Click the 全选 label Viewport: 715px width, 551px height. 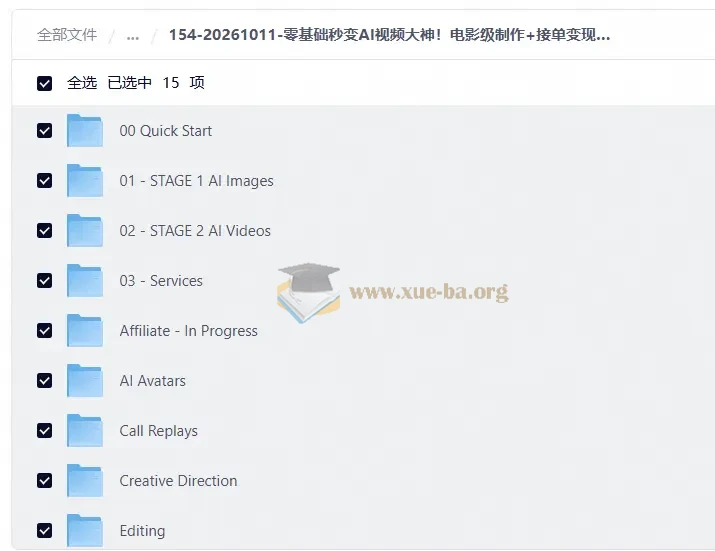[82, 83]
